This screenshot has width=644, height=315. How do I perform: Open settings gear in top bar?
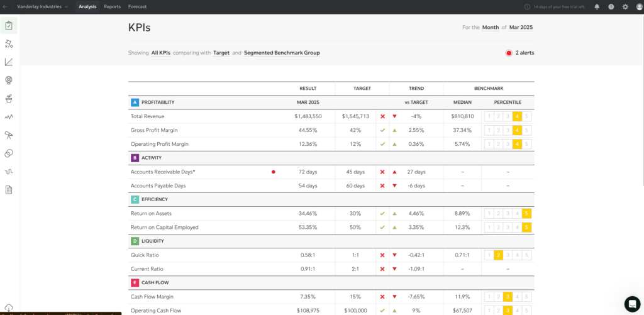[625, 7]
